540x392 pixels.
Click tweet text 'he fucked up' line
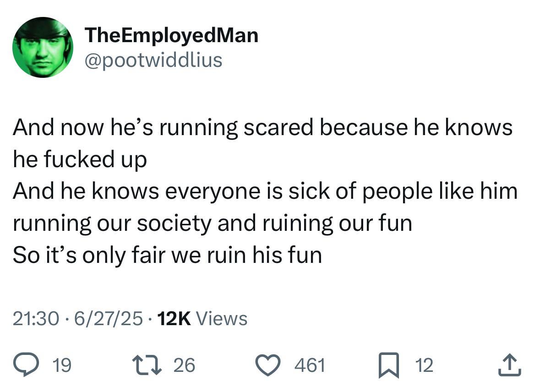coord(80,159)
